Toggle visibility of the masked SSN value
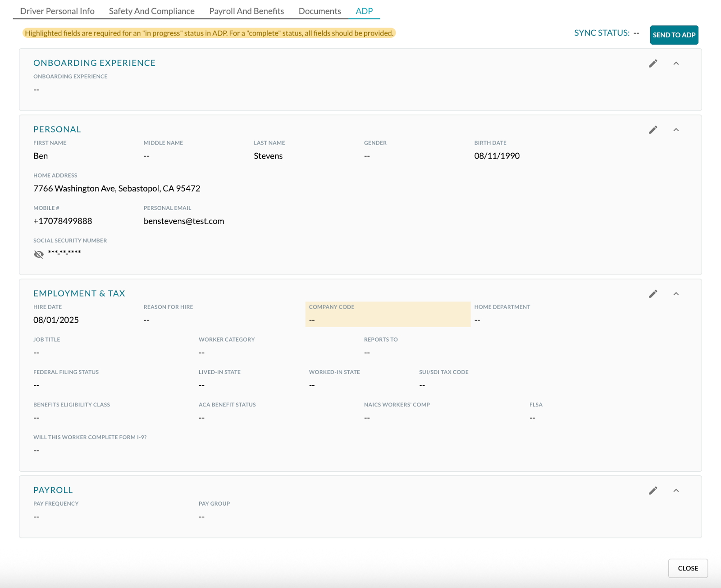The width and height of the screenshot is (721, 588). 39,254
